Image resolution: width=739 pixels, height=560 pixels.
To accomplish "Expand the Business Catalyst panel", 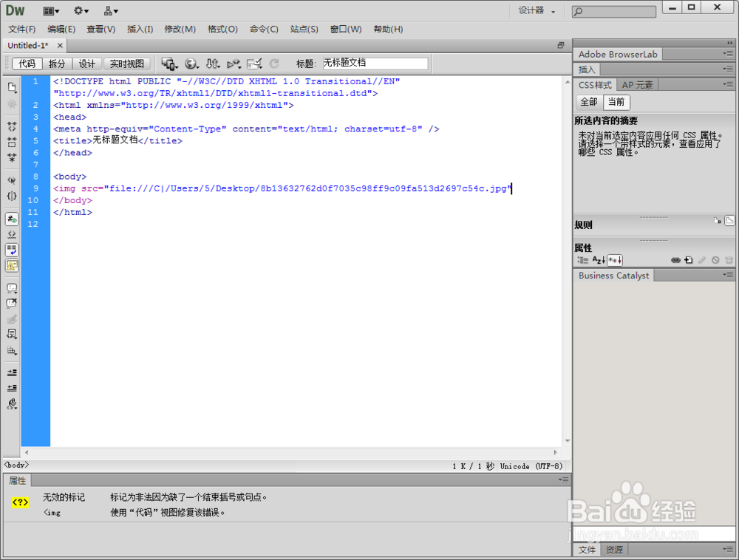I will pos(613,275).
